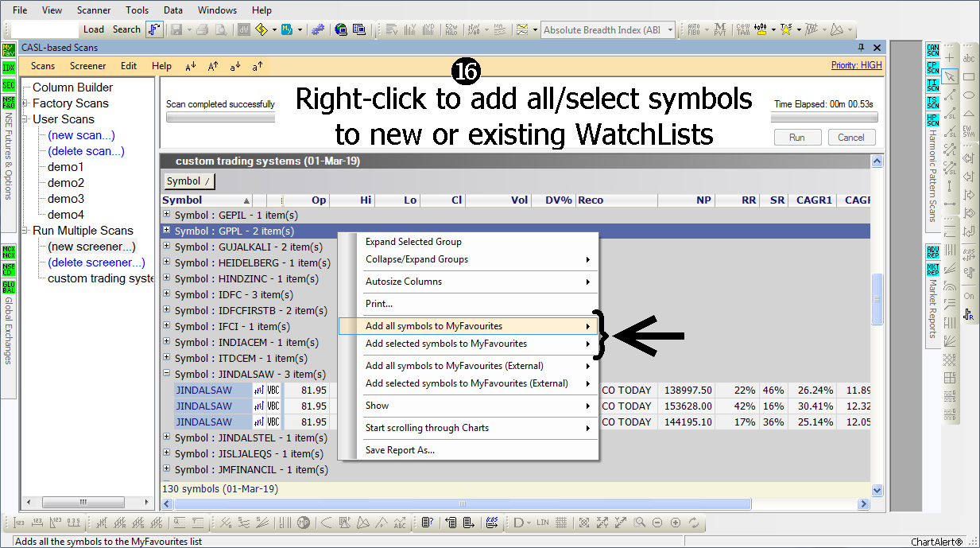Select Print... from context menu

[x=467, y=304]
